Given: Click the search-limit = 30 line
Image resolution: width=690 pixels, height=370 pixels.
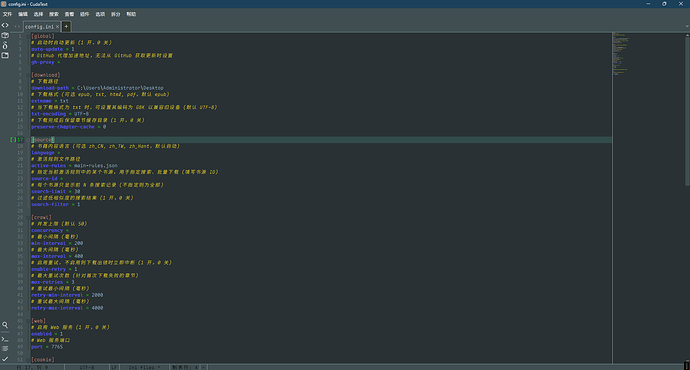Looking at the screenshot, I should tap(55, 191).
